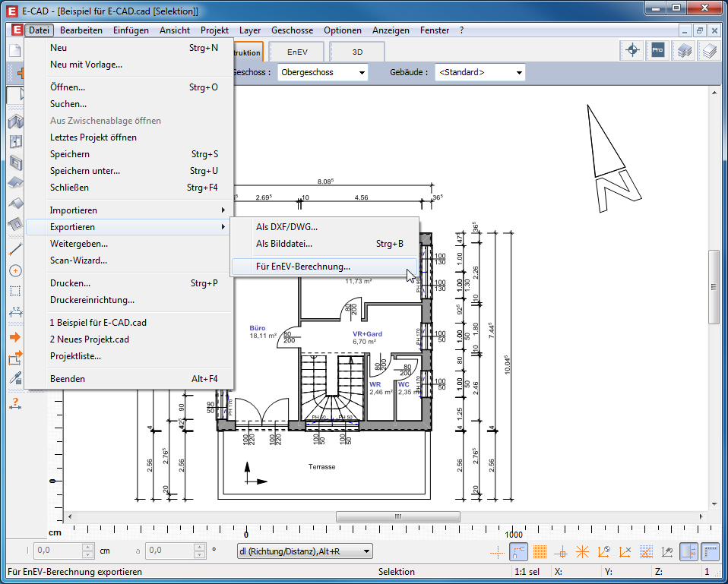Click the orange right arrow tool
Image resolution: width=728 pixels, height=584 pixels.
[15, 336]
